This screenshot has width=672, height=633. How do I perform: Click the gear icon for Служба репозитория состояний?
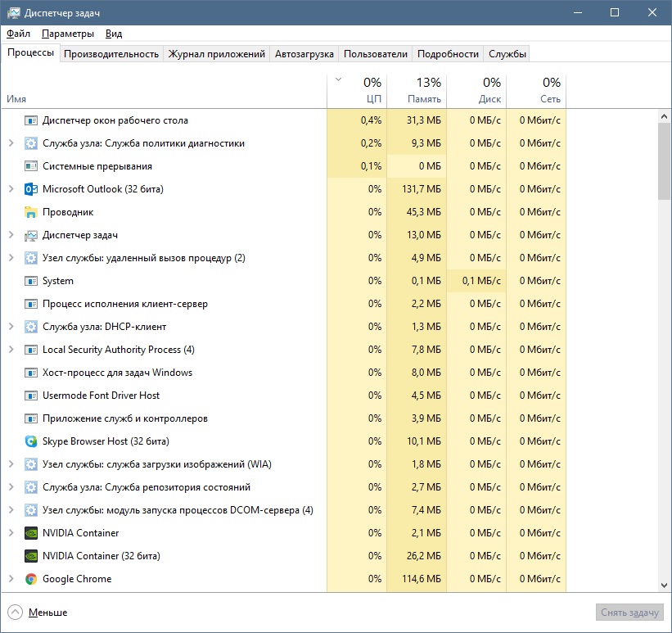[31, 487]
